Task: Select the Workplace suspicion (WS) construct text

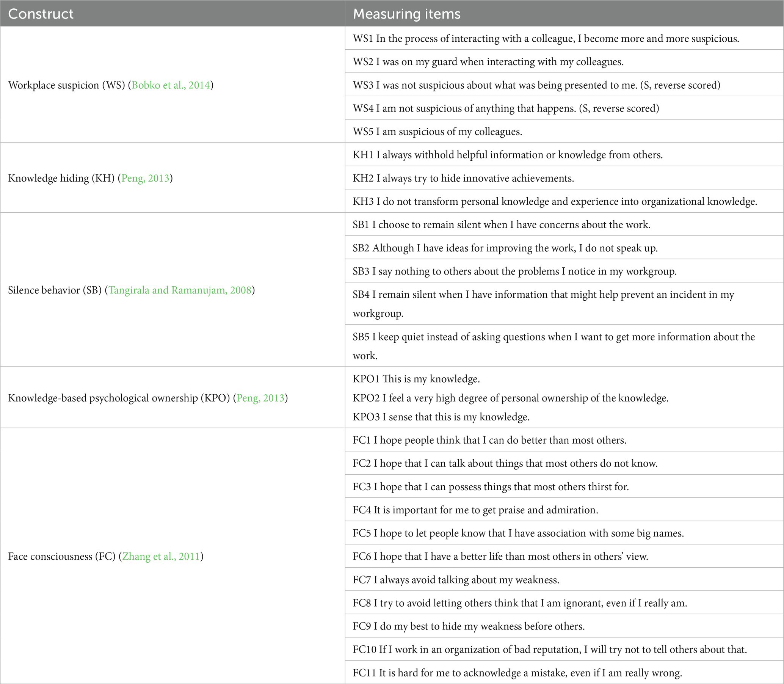Action: 67,85
